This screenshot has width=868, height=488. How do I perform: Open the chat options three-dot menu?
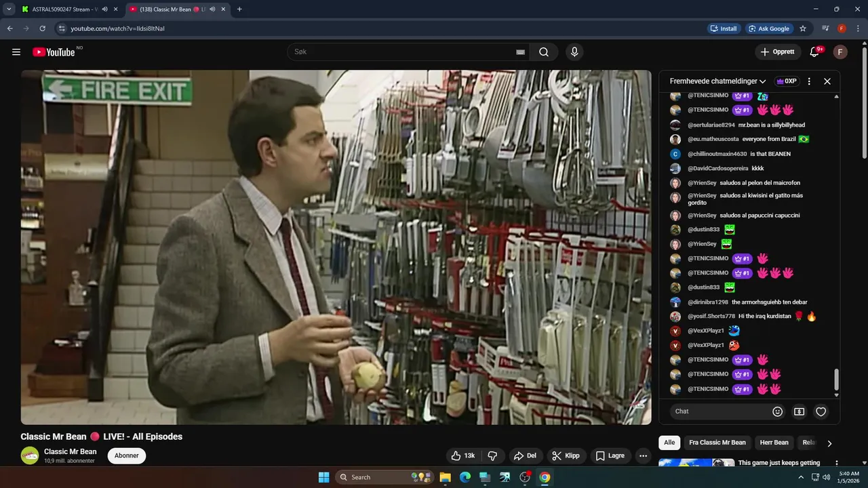pyautogui.click(x=809, y=81)
